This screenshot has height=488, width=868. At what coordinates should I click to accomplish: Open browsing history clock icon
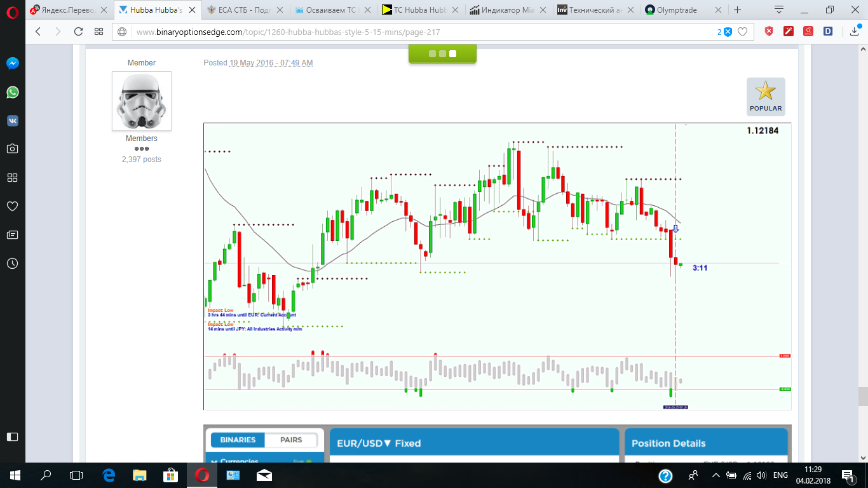click(x=13, y=263)
